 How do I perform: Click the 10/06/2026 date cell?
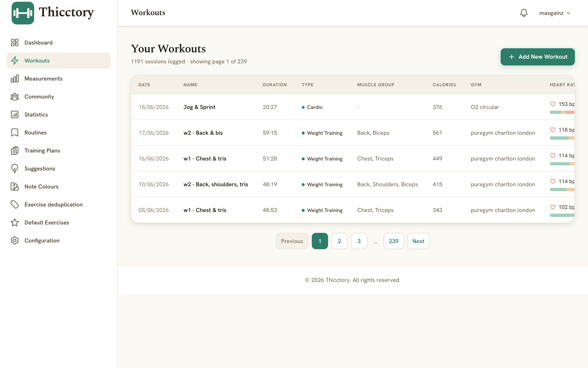pyautogui.click(x=154, y=184)
